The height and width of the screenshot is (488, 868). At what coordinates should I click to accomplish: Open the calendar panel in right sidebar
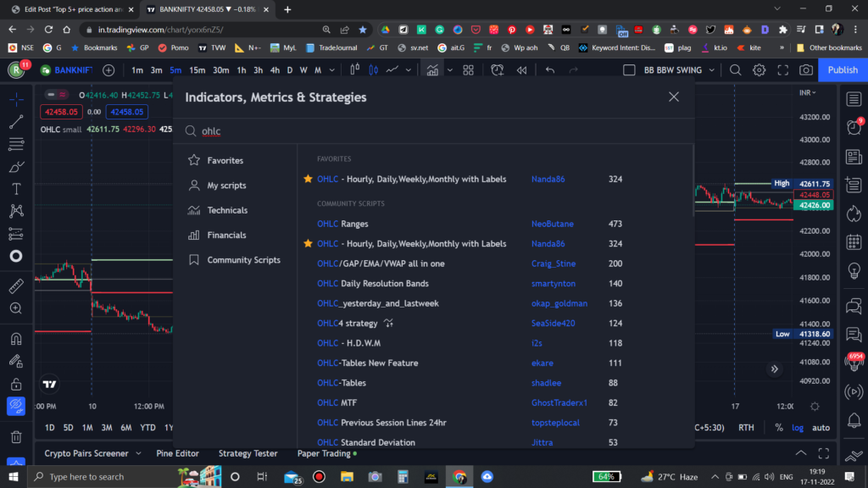point(854,242)
